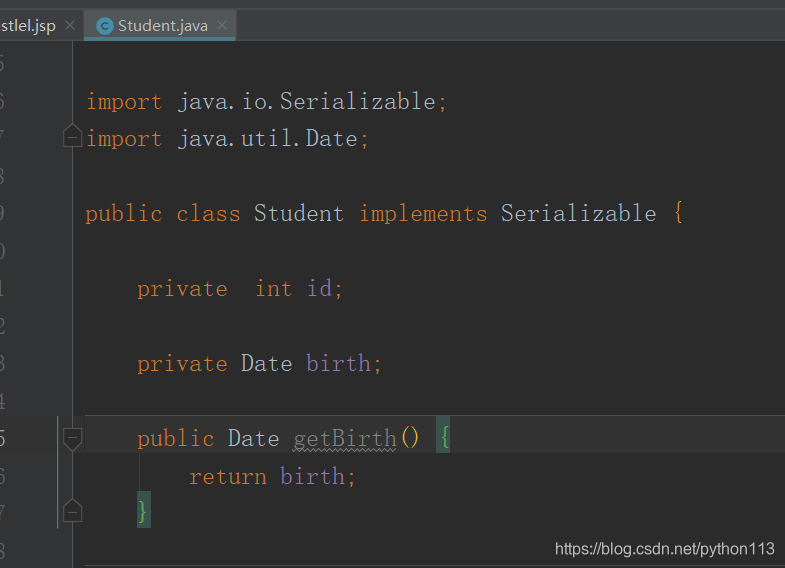This screenshot has height=568, width=785.
Task: Click 'Date' in the java.util import
Action: 331,139
